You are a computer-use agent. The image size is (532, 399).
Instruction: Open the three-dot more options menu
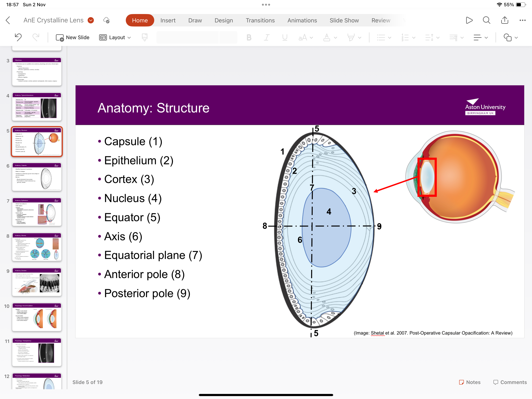(x=522, y=20)
